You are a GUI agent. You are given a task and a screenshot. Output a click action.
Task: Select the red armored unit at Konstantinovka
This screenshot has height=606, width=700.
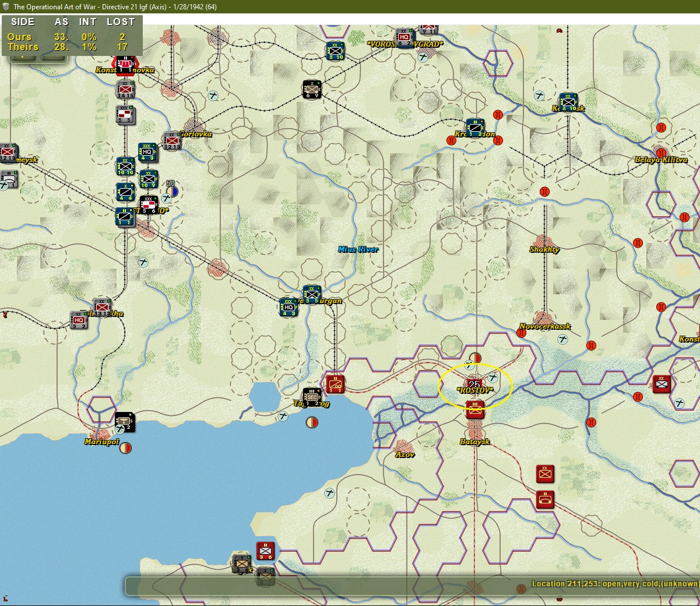[x=125, y=64]
